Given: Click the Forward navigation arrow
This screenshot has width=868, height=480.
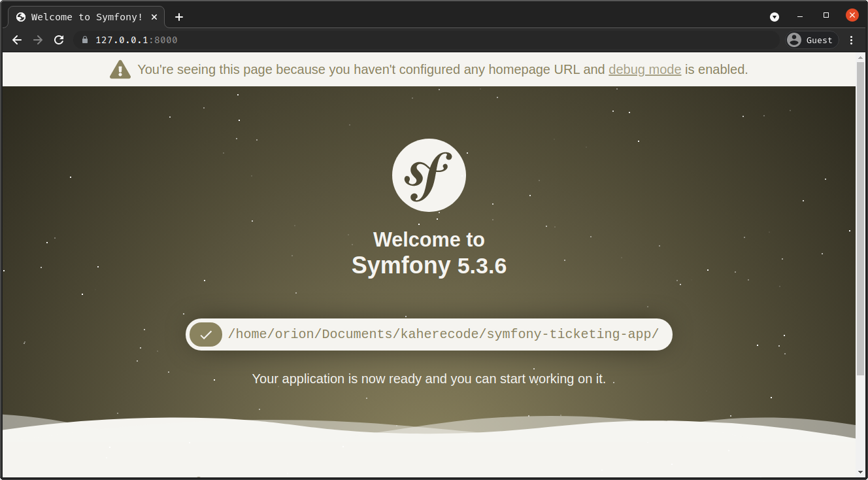Looking at the screenshot, I should pos(38,40).
